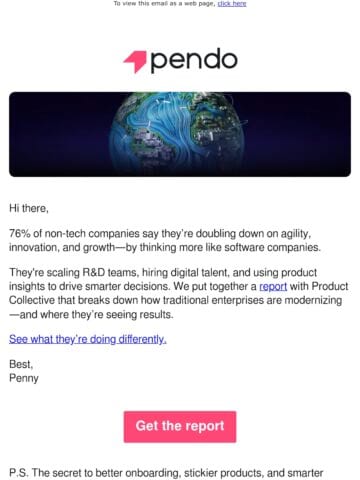Click the P.S. line about better onboarding

166,473
